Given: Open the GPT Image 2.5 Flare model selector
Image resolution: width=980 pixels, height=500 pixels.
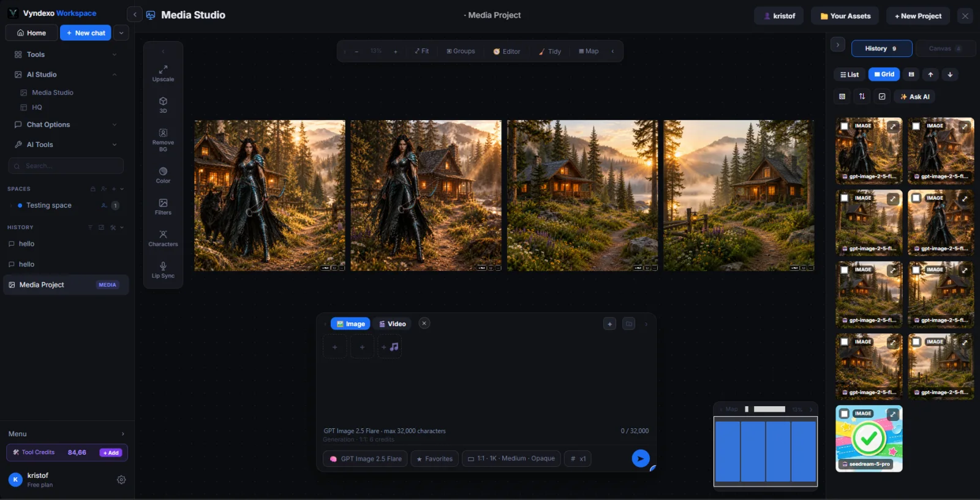Looking at the screenshot, I should pos(366,458).
